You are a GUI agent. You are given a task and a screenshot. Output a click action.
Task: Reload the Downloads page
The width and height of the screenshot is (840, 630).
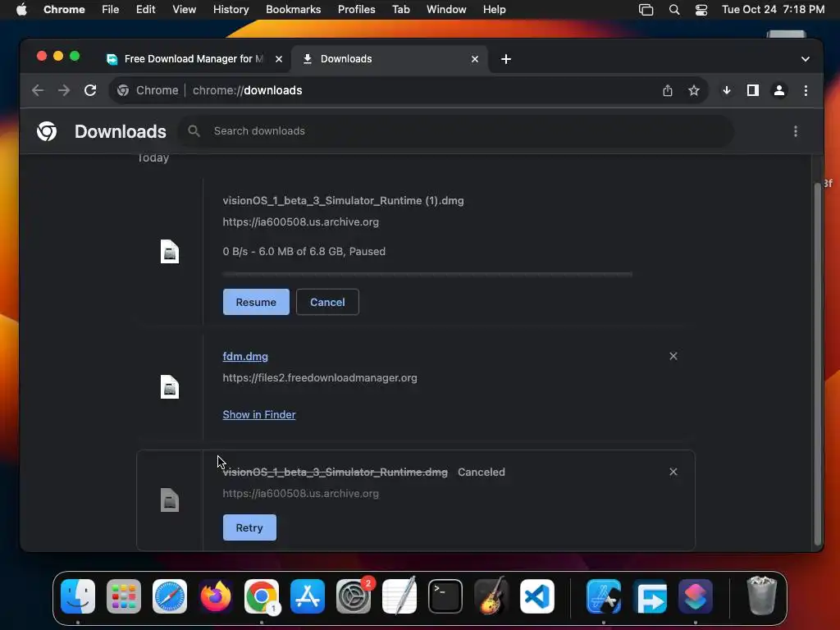[90, 90]
